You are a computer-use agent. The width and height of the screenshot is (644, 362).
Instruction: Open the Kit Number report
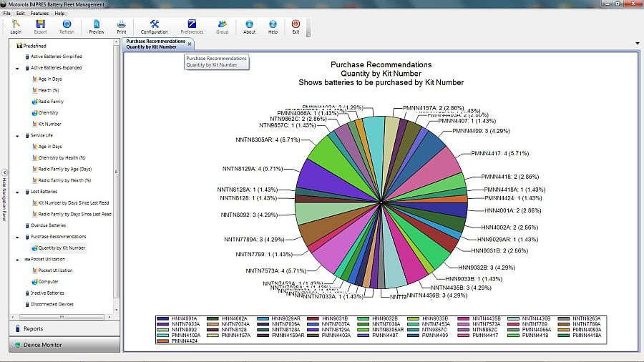click(47, 124)
